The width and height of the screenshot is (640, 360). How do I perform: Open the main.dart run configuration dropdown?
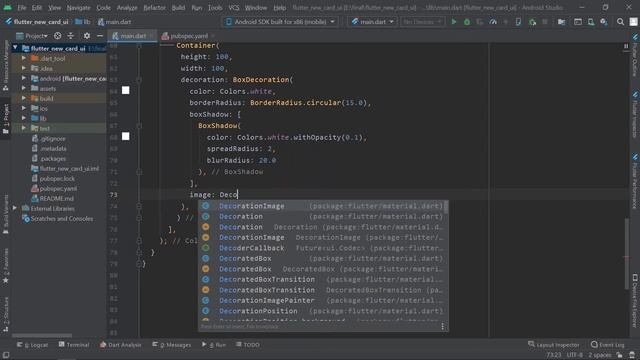372,22
